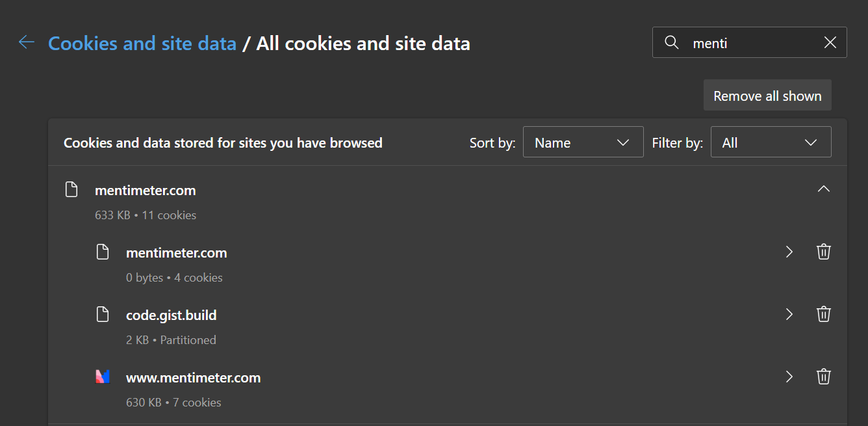Delete code.gist.build data with trash icon
Image resolution: width=868 pixels, height=426 pixels.
[824, 314]
